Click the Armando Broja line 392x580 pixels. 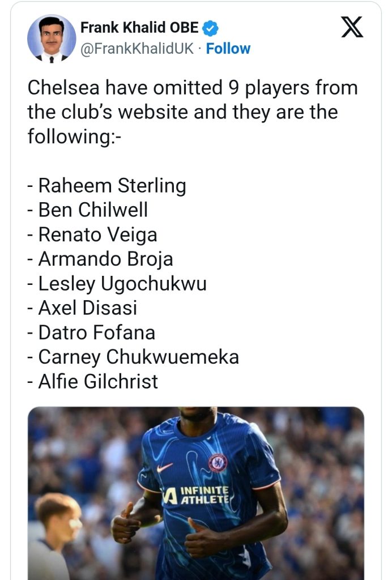pos(100,259)
